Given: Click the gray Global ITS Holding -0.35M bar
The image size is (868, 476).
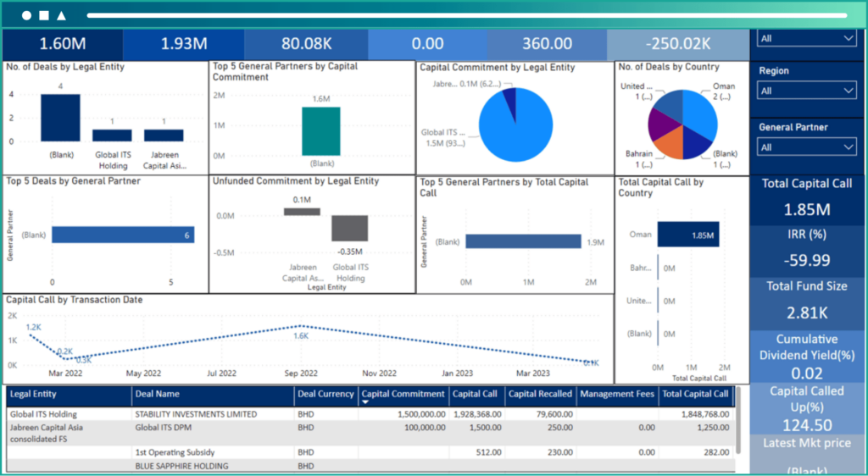Looking at the screenshot, I should [349, 230].
